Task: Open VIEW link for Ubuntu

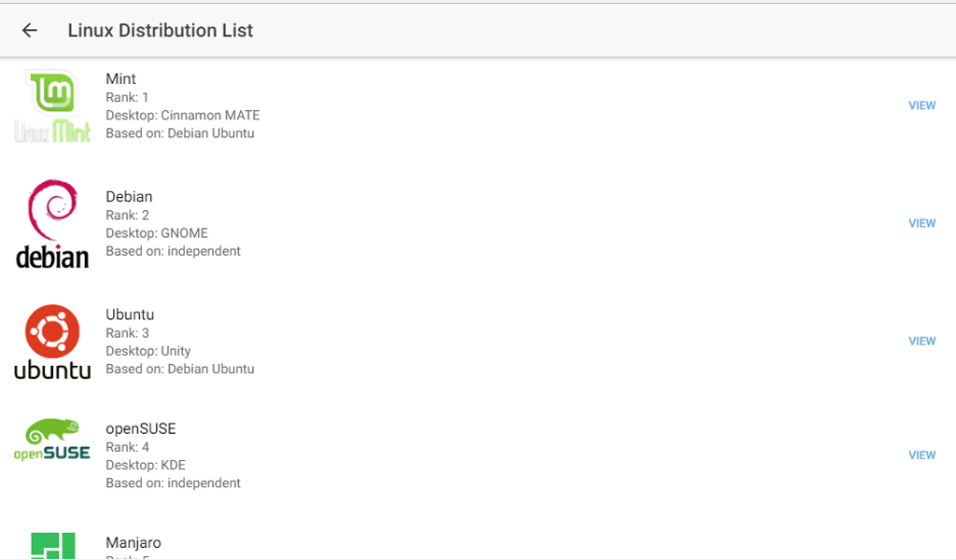Action: 921,342
